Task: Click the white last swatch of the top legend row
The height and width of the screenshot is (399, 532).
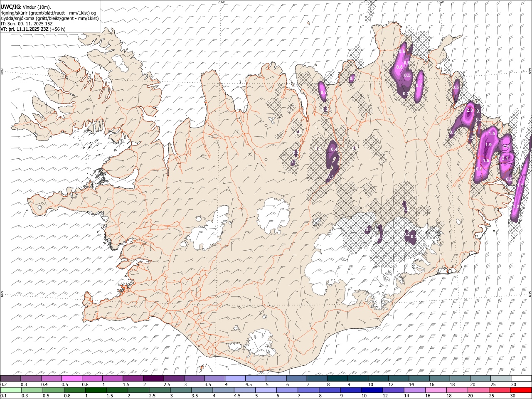Action: pyautogui.click(x=521, y=378)
